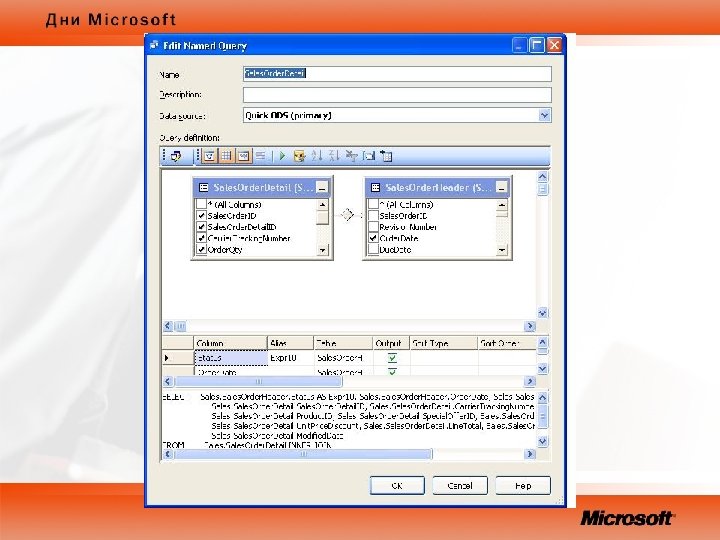The image size is (720, 540).
Task: Click diagram pane vertical scroll-up arrow
Action: click(542, 177)
